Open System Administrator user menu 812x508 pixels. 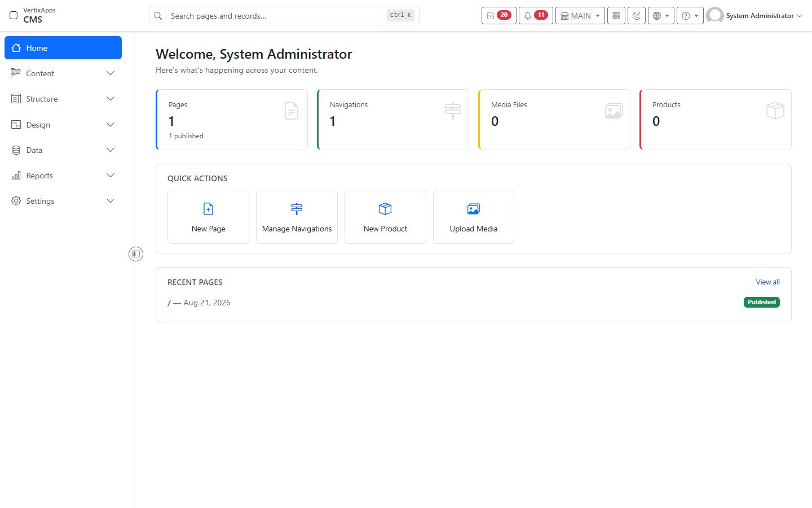(754, 16)
